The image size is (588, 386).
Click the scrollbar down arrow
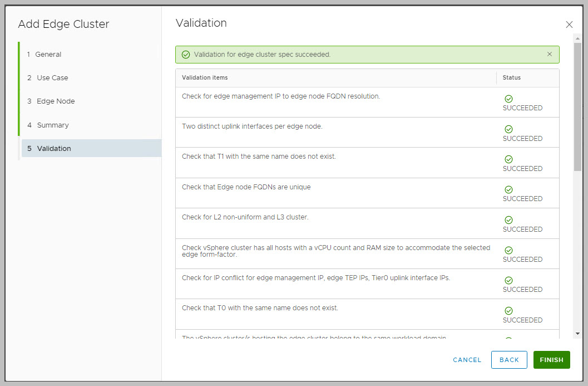pos(577,333)
